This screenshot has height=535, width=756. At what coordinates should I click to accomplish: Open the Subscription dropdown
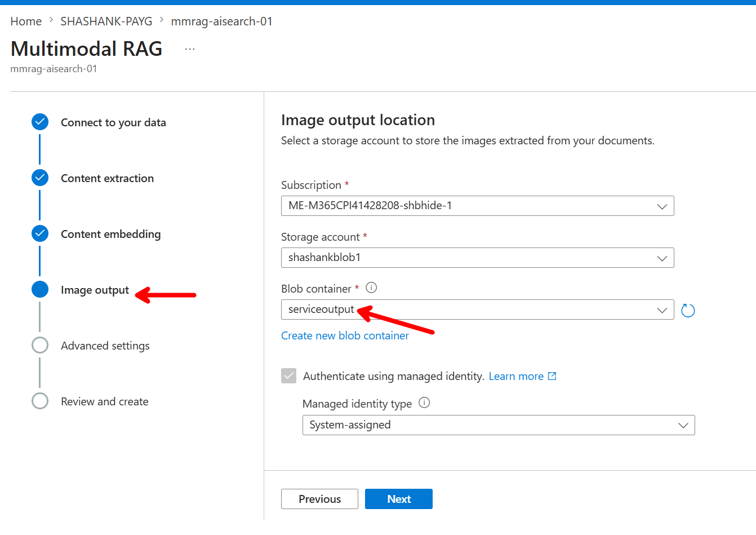[x=478, y=206]
